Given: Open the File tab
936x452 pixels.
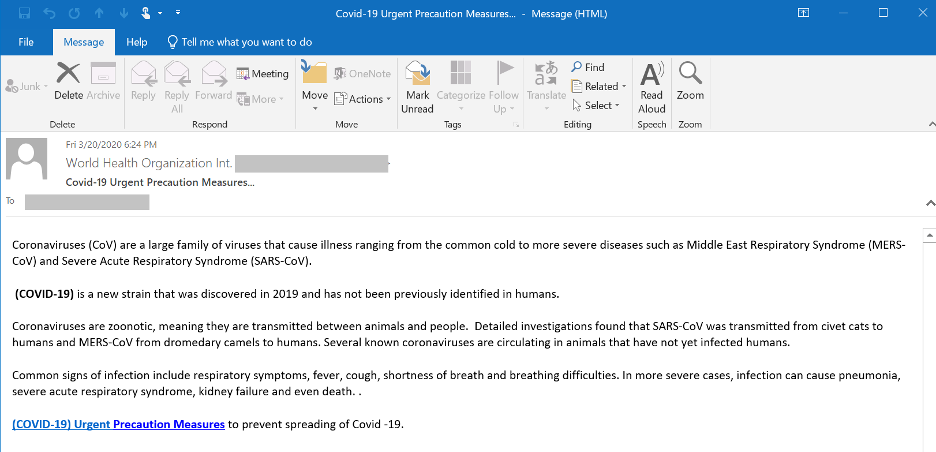Looking at the screenshot, I should pos(26,42).
